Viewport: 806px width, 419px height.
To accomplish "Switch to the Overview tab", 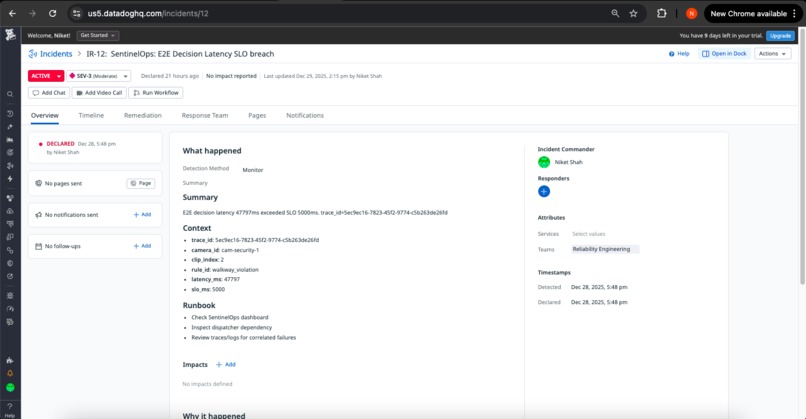I will click(x=45, y=116).
